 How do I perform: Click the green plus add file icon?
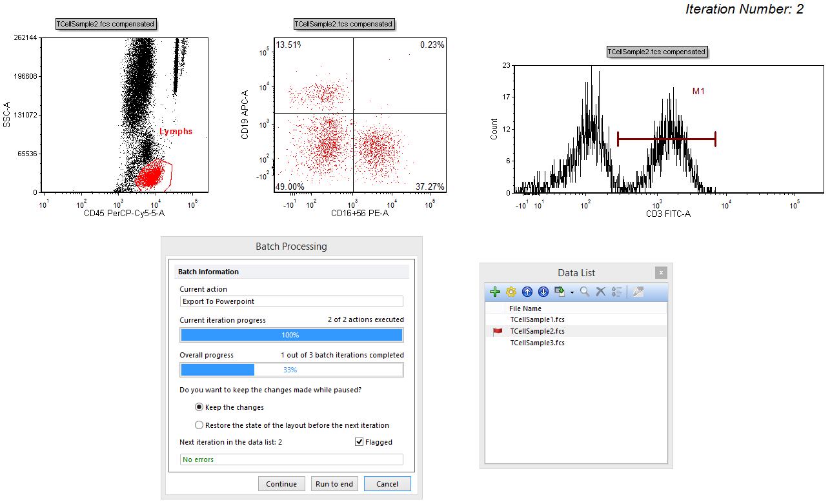(x=495, y=292)
